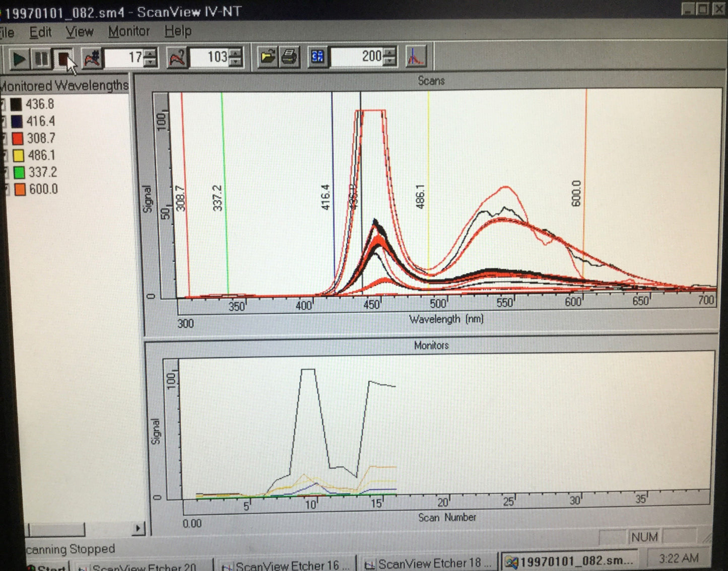
Task: Open the File menu
Action: point(7,33)
